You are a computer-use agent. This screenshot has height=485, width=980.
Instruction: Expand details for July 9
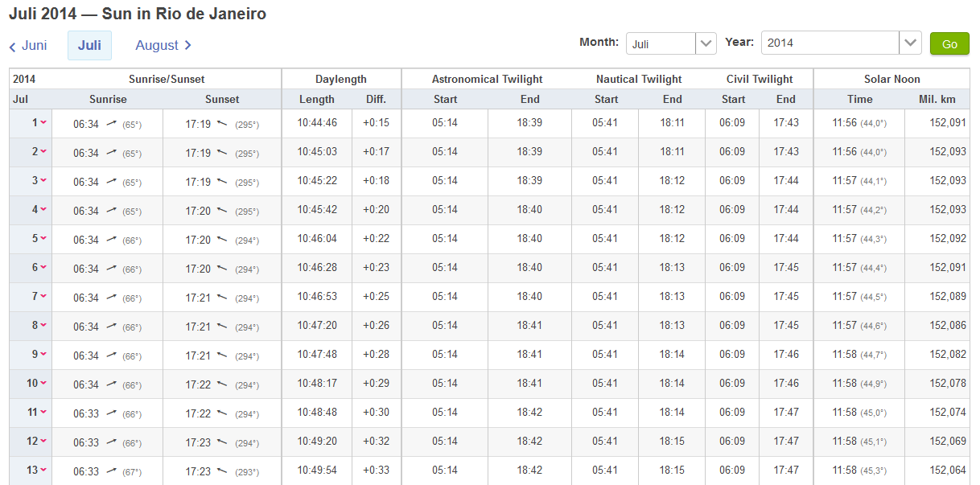pyautogui.click(x=43, y=355)
